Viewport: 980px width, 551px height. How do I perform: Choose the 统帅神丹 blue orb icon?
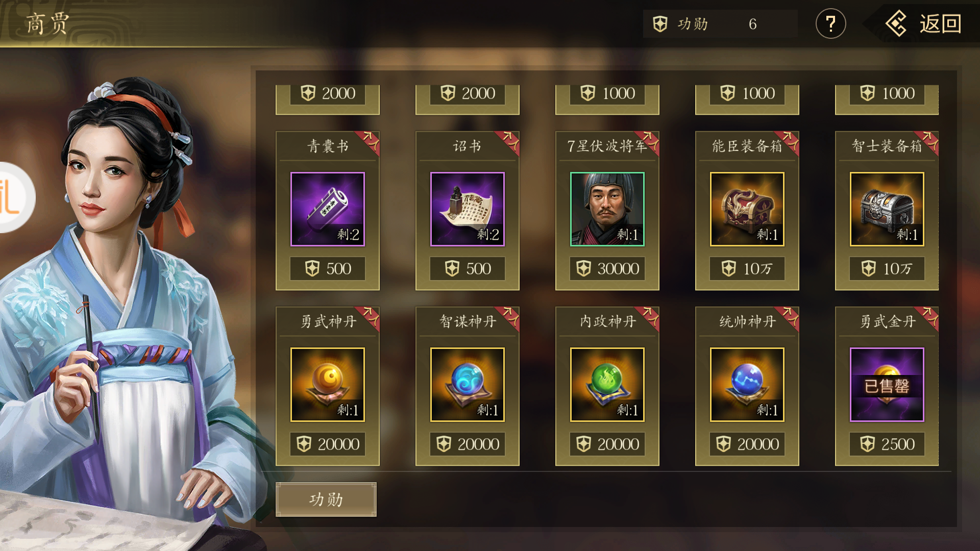click(747, 385)
